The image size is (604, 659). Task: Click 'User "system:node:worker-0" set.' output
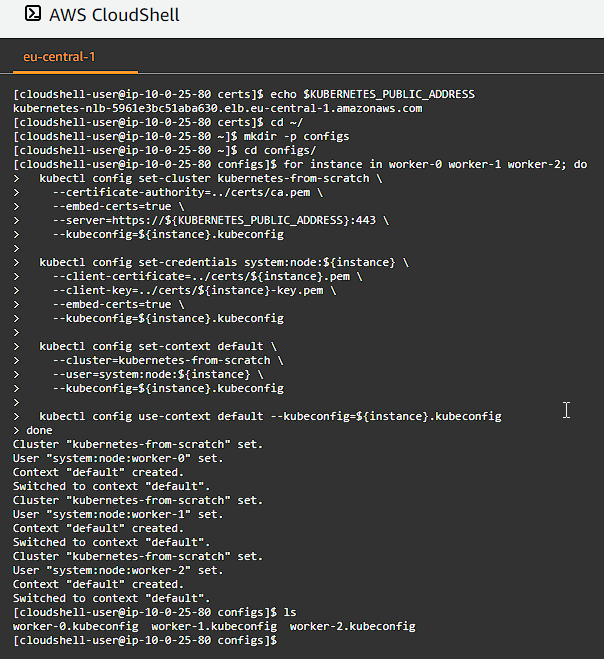(x=118, y=458)
